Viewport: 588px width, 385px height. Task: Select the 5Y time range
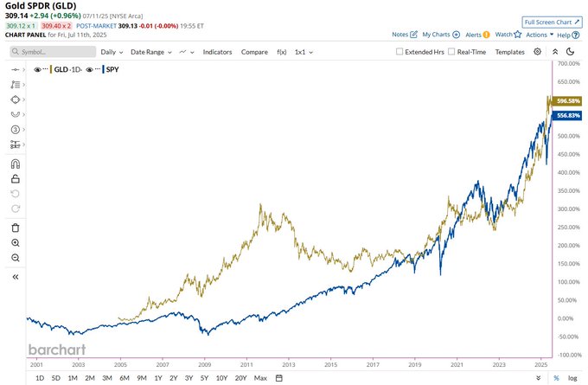point(204,378)
